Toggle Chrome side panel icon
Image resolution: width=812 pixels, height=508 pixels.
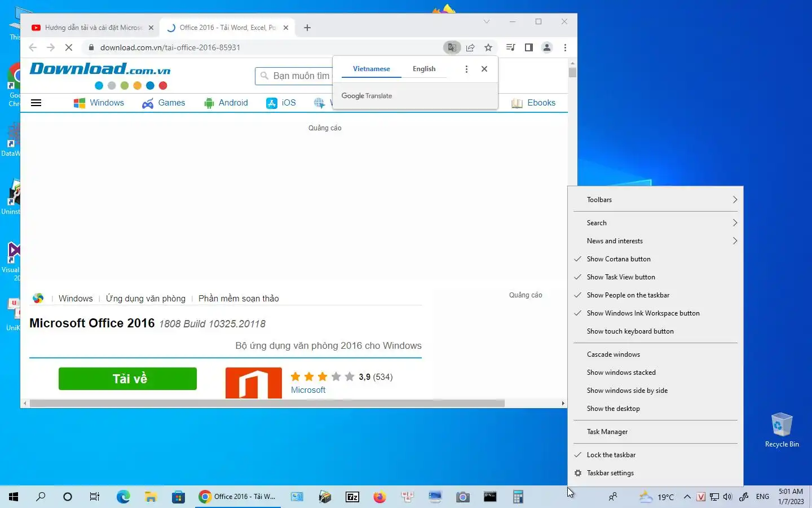529,47
